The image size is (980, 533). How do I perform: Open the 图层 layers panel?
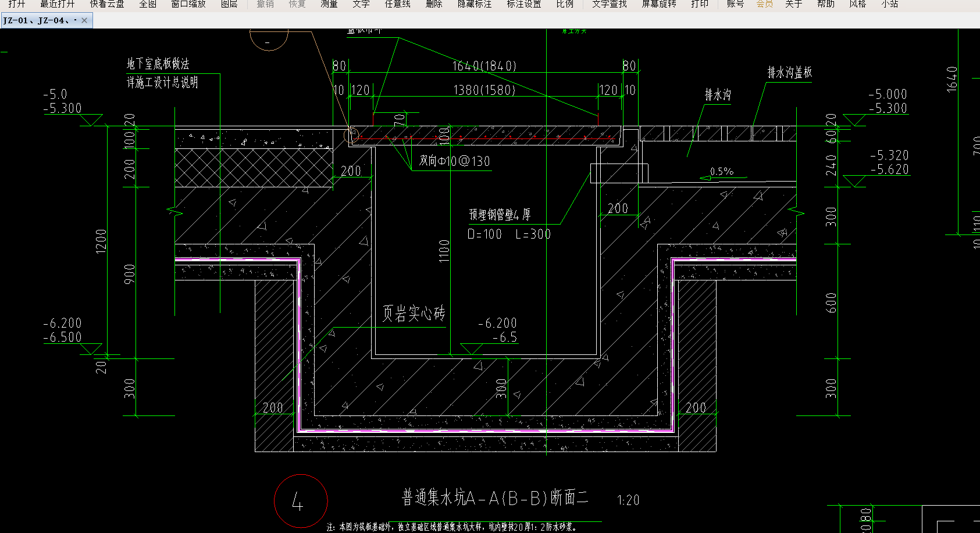pyautogui.click(x=229, y=3)
